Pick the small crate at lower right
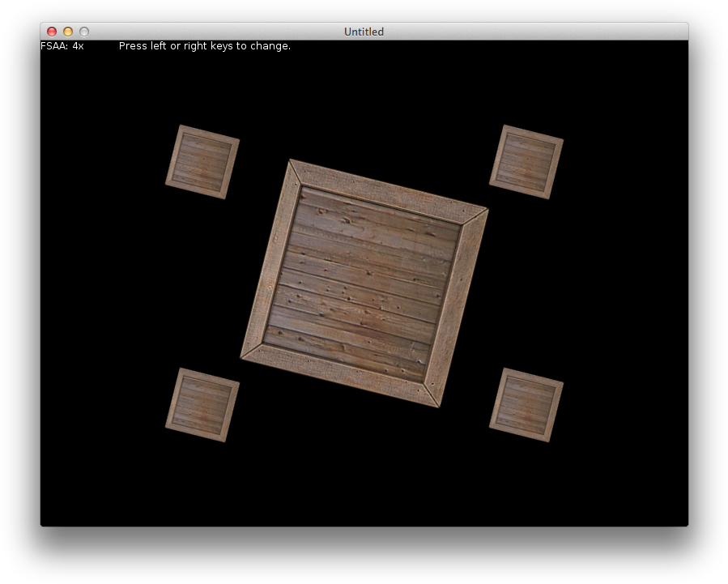The height and width of the screenshot is (584, 728). [526, 405]
